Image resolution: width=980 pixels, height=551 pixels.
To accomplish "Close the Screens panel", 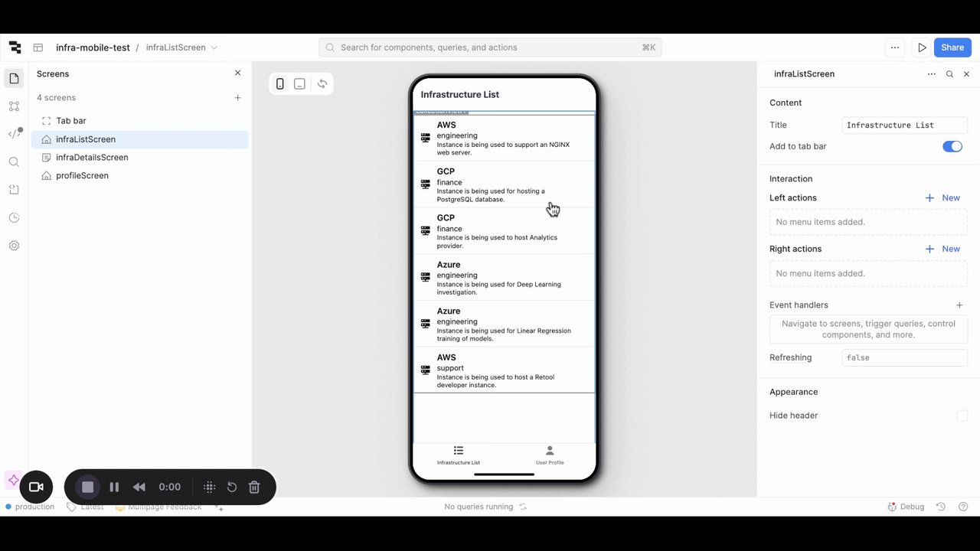I will tap(237, 73).
